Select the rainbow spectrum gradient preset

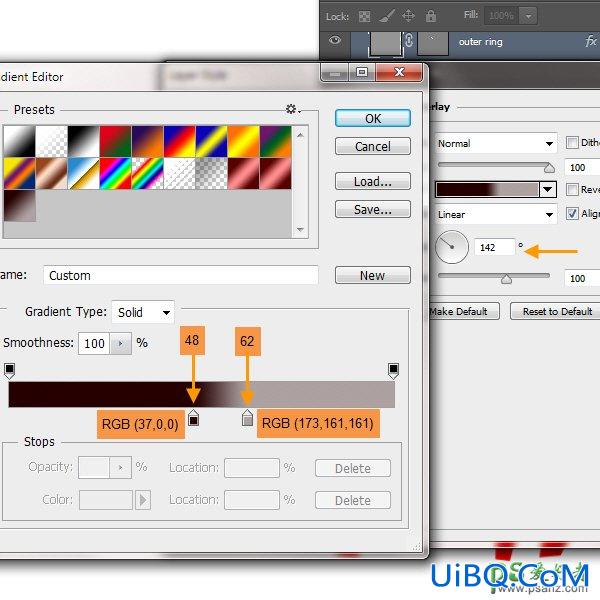116,173
